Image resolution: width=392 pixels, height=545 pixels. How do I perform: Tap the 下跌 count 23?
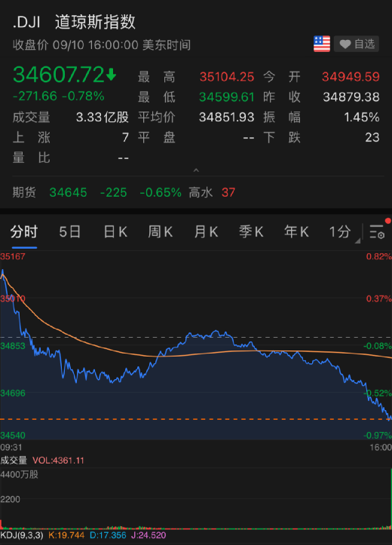point(372,138)
